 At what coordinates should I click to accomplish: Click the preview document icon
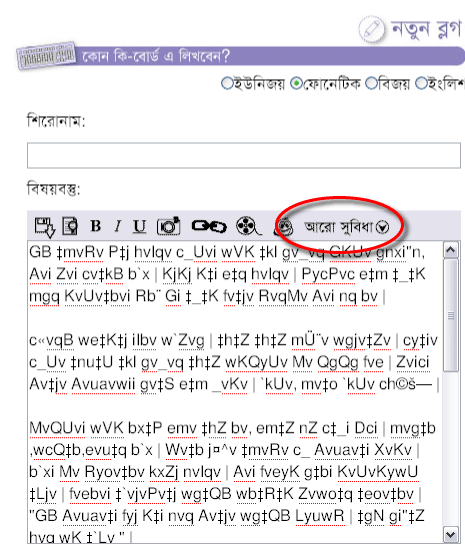click(x=70, y=226)
